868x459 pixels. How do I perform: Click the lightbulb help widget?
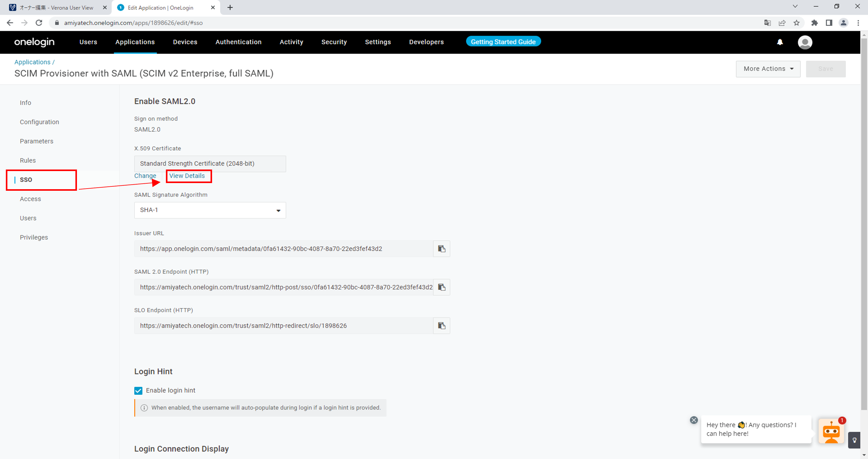(x=854, y=440)
